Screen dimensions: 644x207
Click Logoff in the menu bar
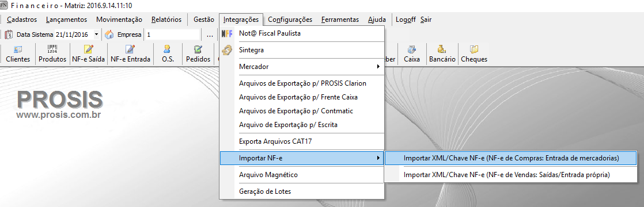click(406, 20)
